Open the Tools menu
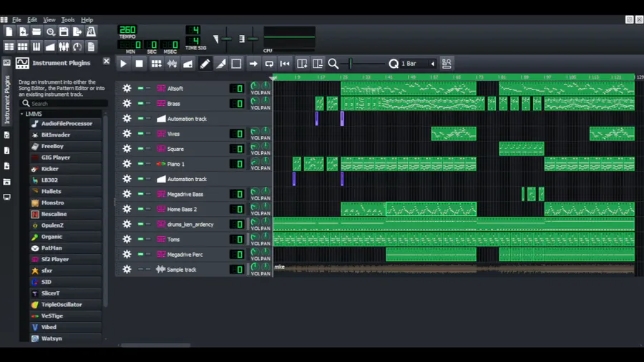644x362 pixels. (68, 20)
